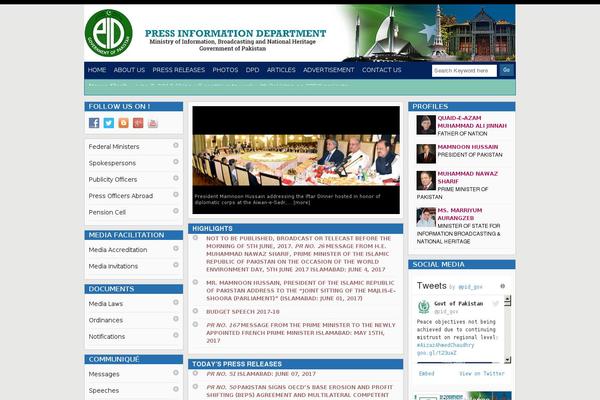Screen dimensions: 600x400
Task: Open the Twitter follow icon
Action: point(109,123)
